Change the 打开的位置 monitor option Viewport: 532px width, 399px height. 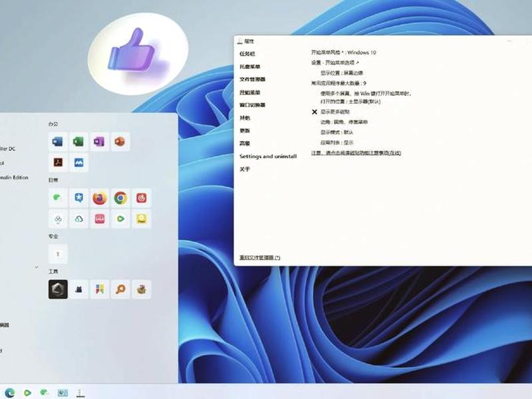coord(350,102)
